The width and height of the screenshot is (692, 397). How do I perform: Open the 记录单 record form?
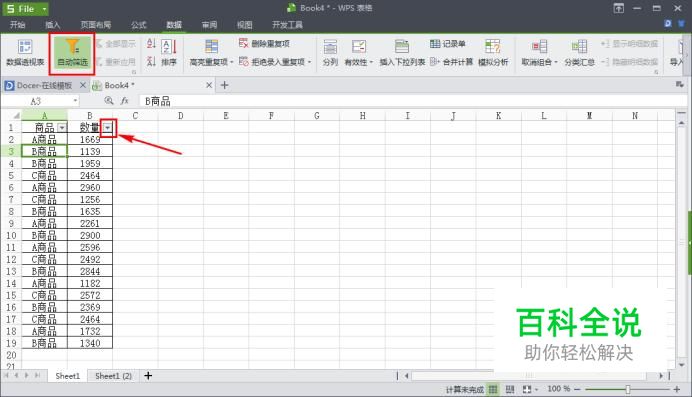click(448, 44)
